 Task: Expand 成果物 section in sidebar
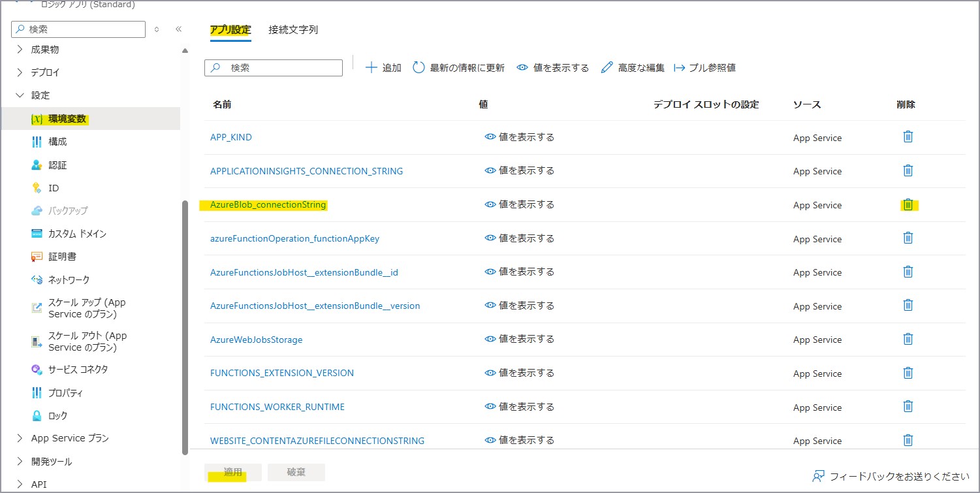(20, 50)
